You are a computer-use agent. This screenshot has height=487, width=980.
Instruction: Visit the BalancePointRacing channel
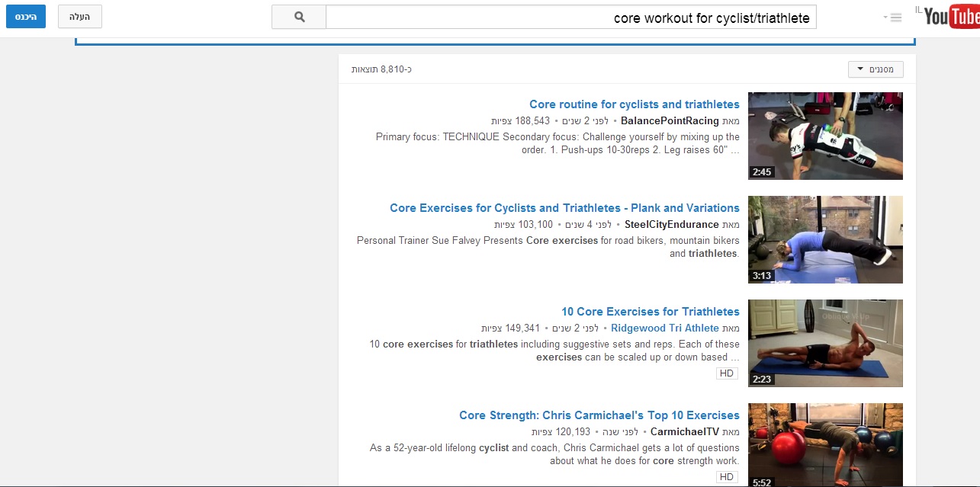point(670,120)
